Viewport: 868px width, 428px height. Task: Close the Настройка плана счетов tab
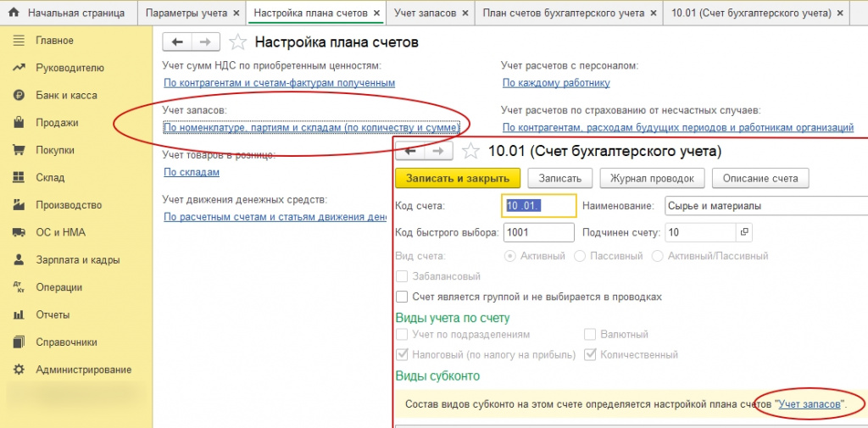(x=376, y=13)
